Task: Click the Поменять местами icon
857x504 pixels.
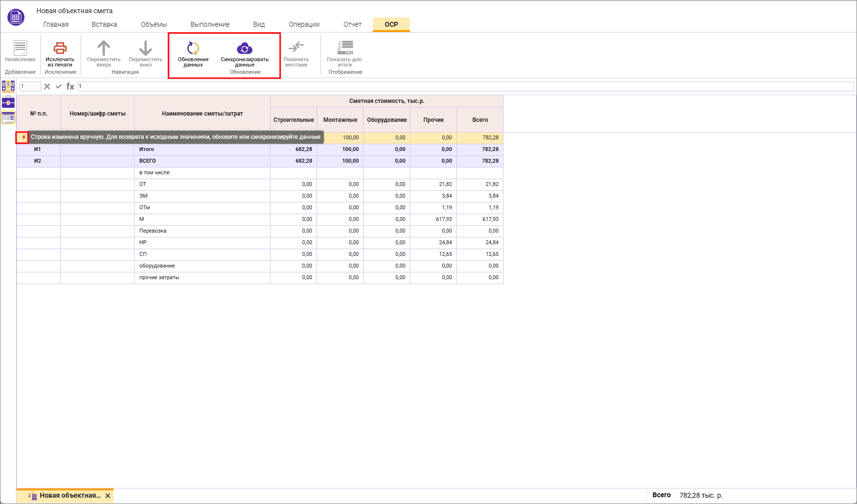Action: pos(296,48)
